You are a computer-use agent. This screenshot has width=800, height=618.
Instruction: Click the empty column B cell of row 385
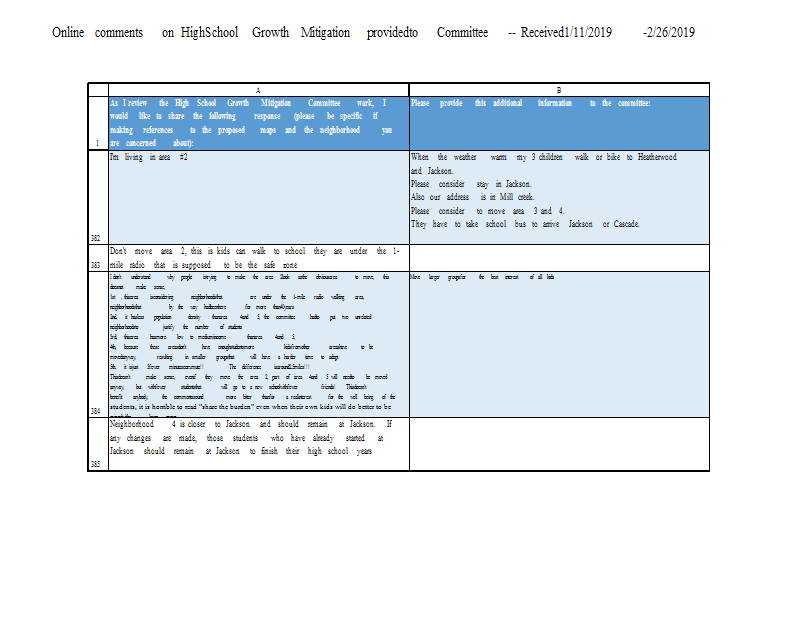[559, 444]
